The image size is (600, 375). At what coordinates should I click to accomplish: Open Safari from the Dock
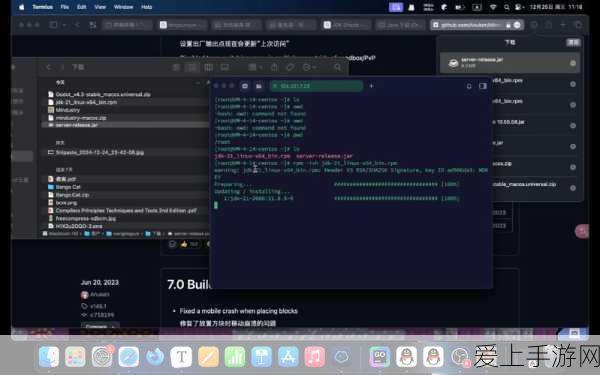tap(129, 357)
